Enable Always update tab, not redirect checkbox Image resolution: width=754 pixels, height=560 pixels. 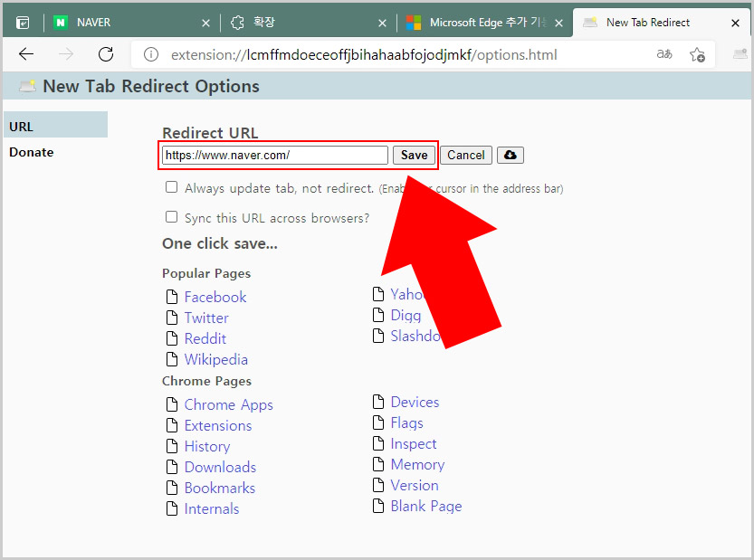click(171, 187)
